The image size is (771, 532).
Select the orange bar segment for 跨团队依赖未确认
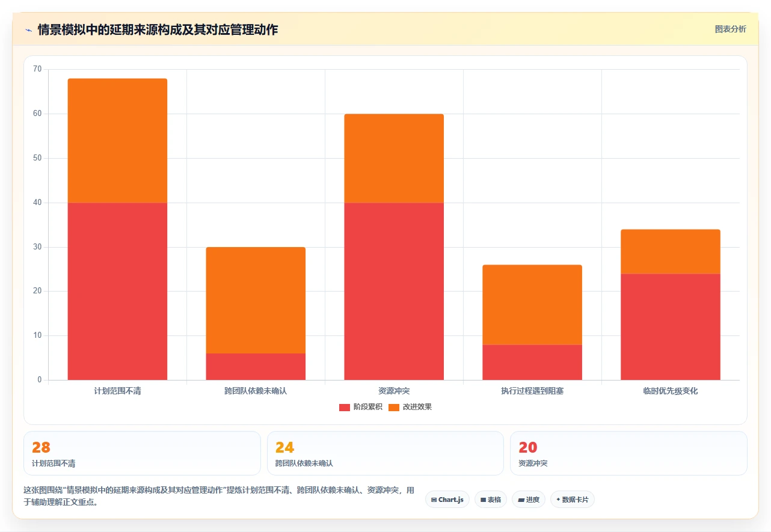click(x=256, y=301)
